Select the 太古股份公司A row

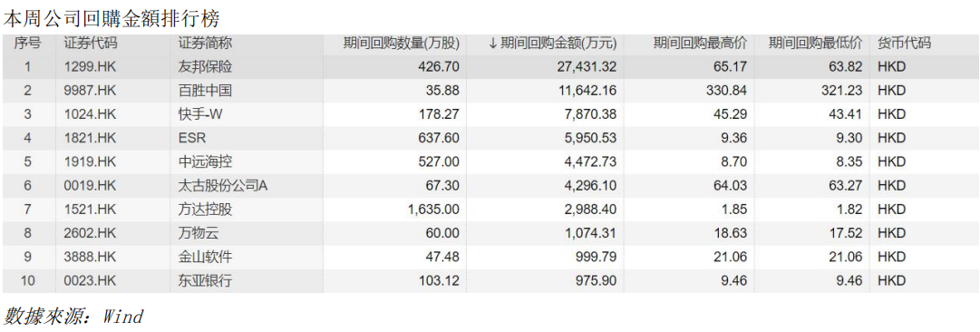(490, 186)
